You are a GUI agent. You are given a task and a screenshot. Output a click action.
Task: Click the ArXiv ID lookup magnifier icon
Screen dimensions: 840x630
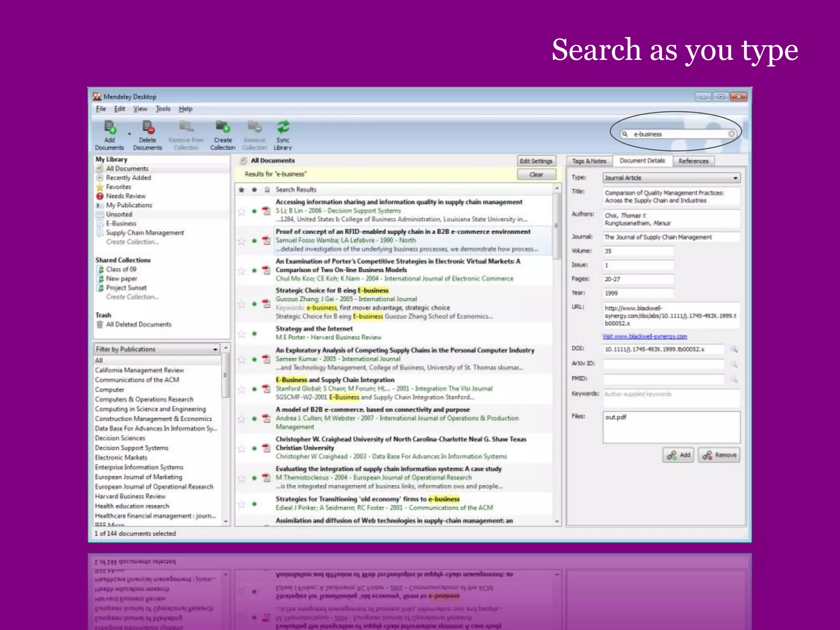pyautogui.click(x=734, y=364)
